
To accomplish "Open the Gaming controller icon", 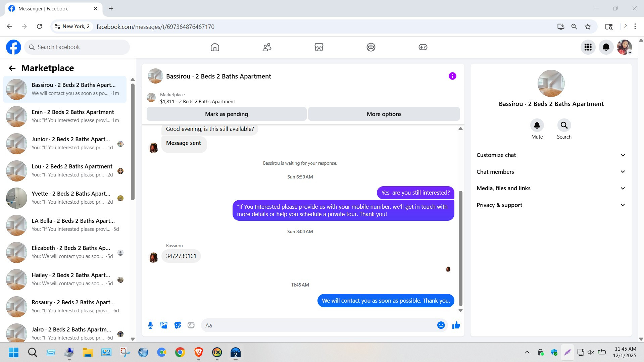I will click(x=423, y=47).
